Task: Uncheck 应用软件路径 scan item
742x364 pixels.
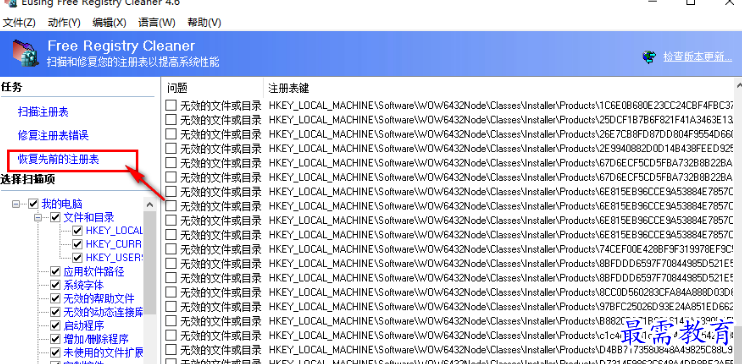Action: point(55,272)
